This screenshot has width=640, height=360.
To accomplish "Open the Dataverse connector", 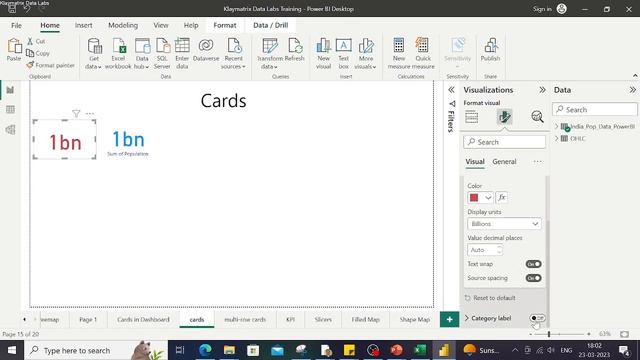I will click(x=206, y=50).
